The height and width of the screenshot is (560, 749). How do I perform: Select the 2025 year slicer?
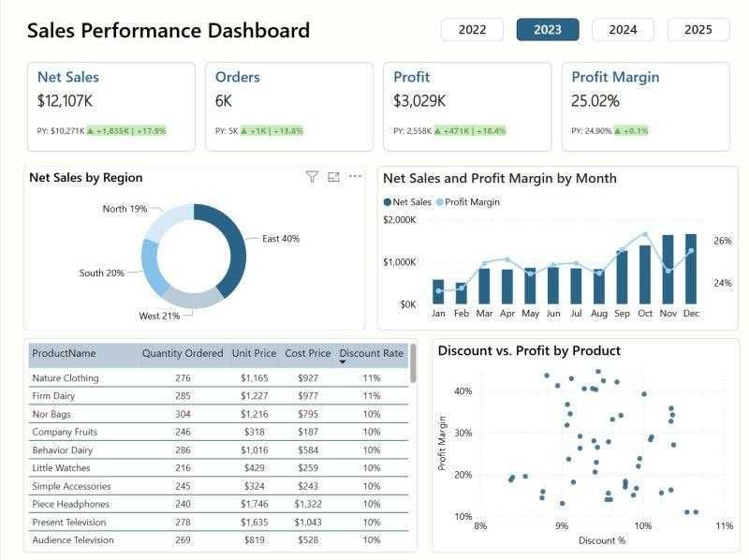point(698,30)
